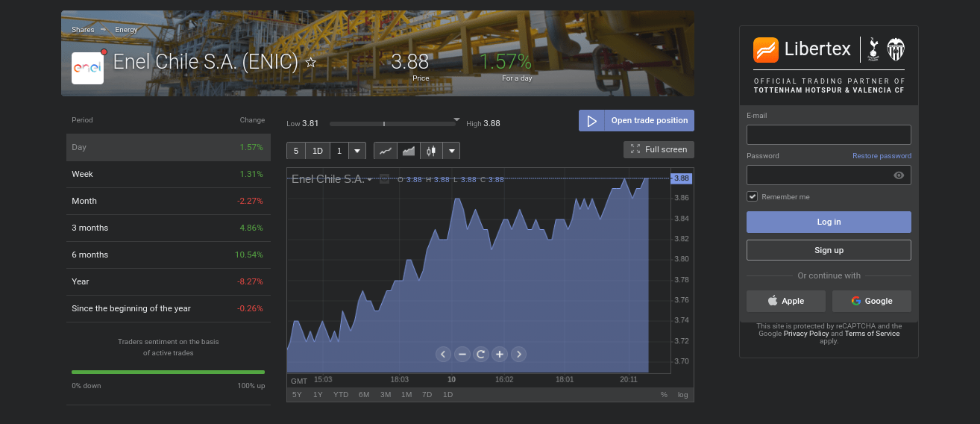Select the 3 months period row
This screenshot has height=424, width=980.
(168, 228)
